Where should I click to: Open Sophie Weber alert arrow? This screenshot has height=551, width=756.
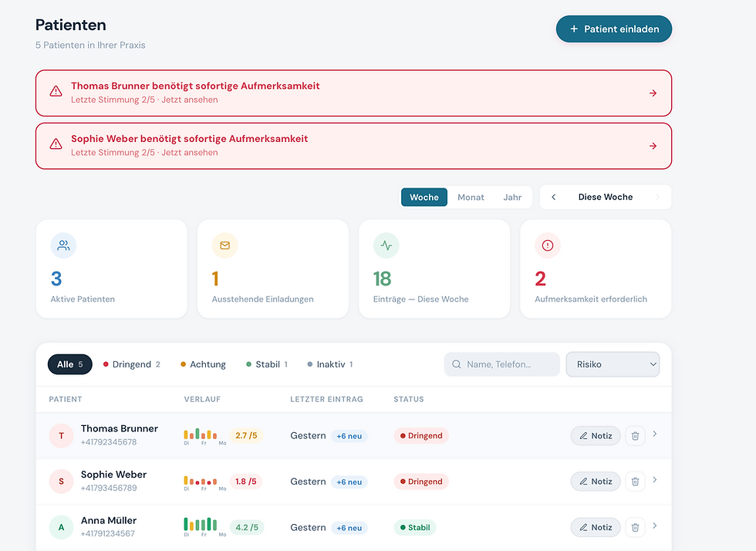[x=653, y=146]
